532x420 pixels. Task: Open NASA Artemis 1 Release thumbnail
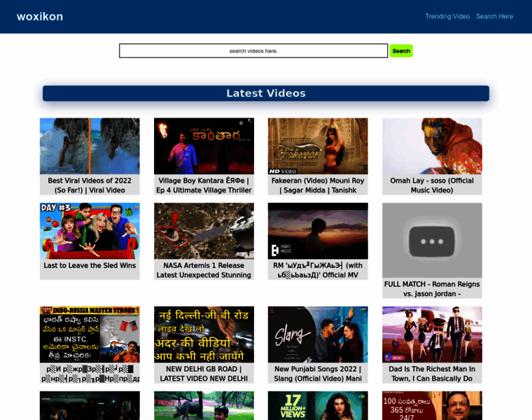coord(204,231)
